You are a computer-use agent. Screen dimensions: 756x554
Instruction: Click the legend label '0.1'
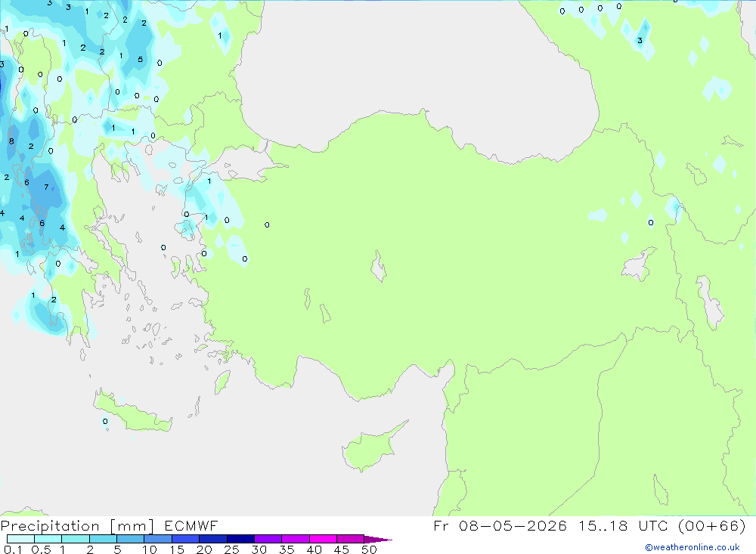click(x=13, y=549)
